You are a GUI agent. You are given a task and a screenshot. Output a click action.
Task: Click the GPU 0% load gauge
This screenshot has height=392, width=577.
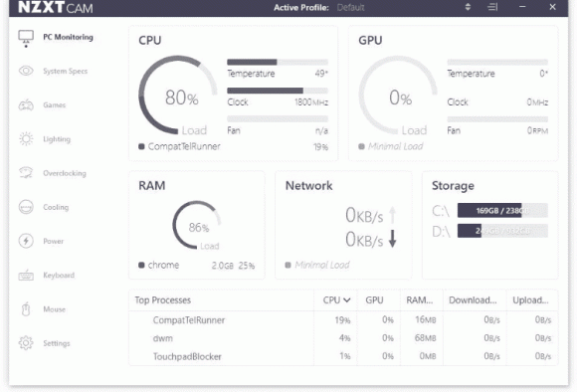click(x=398, y=95)
